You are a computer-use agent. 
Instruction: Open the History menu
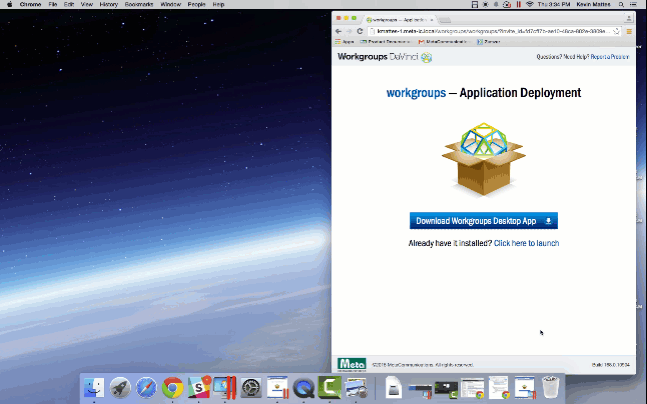tap(109, 4)
